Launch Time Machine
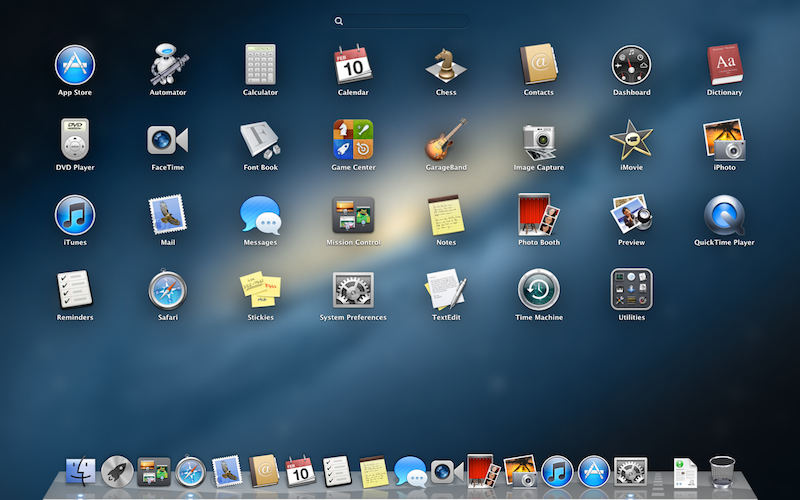 coord(538,290)
